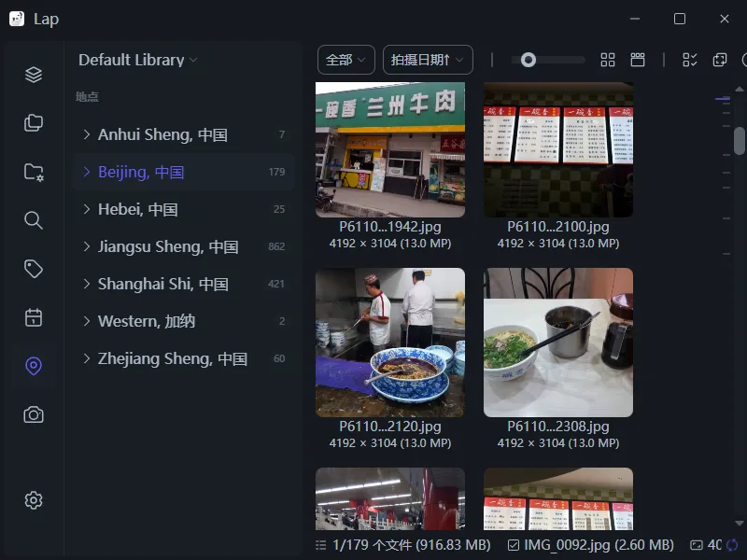747x560 pixels.
Task: Click the 862 count for Jiangsu
Action: click(276, 246)
